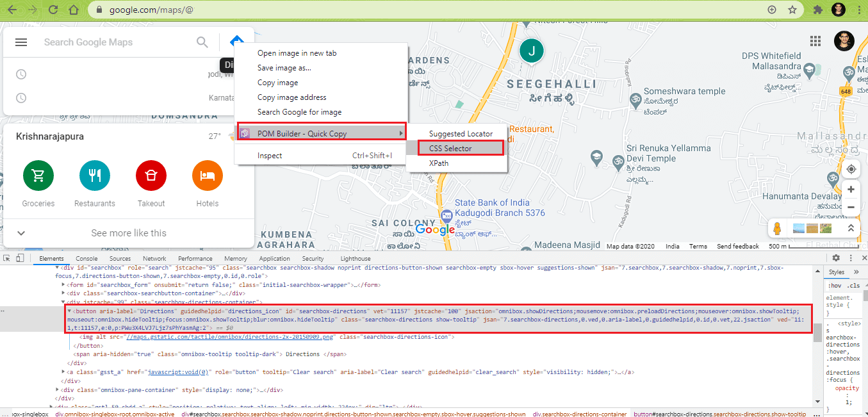The image size is (868, 417).
Task: Click the Street View pegman
Action: (778, 228)
